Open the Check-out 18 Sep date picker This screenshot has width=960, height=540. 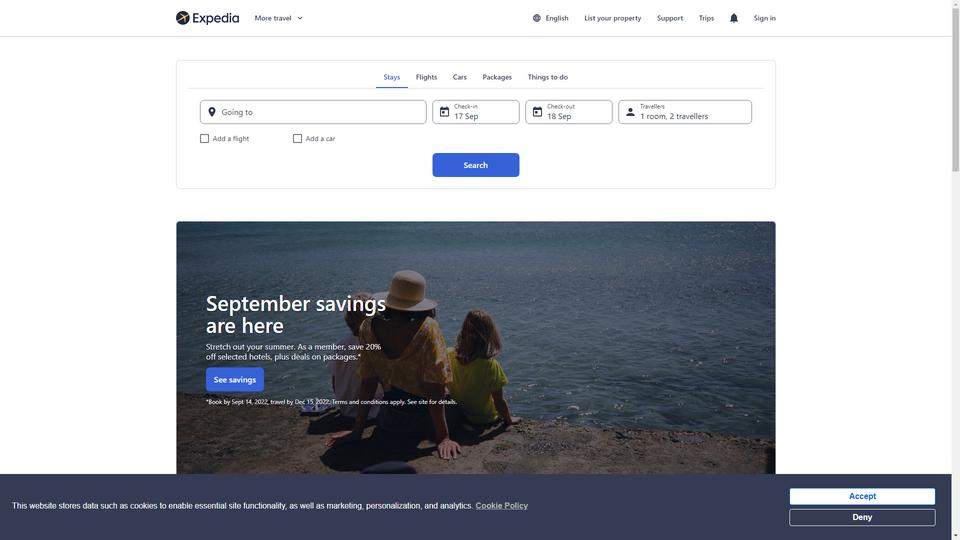pos(568,112)
